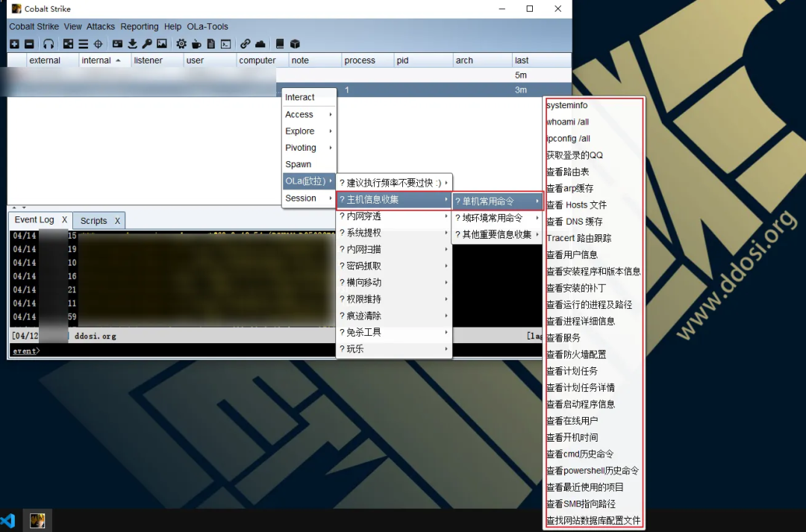
Task: Sort by the process column header
Action: pos(367,60)
